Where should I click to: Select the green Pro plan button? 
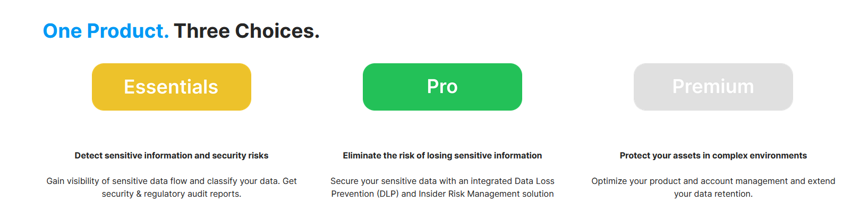(x=442, y=87)
